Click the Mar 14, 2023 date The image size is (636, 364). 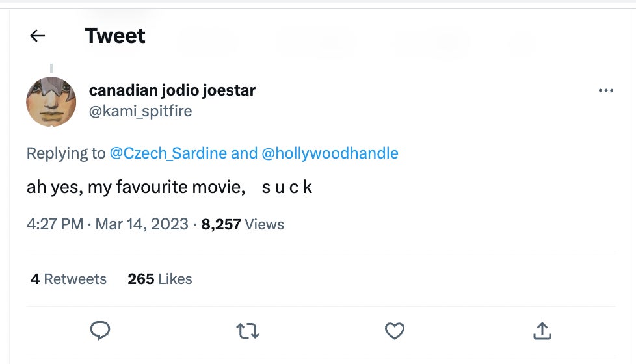(x=142, y=224)
